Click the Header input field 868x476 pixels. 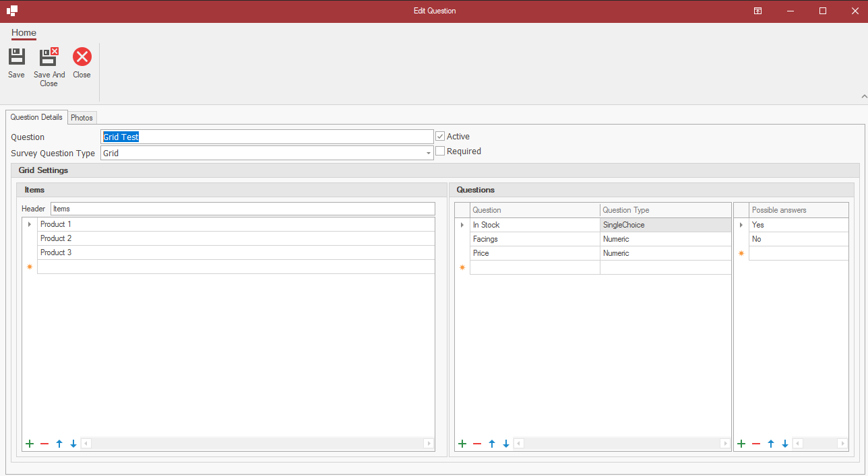point(243,209)
